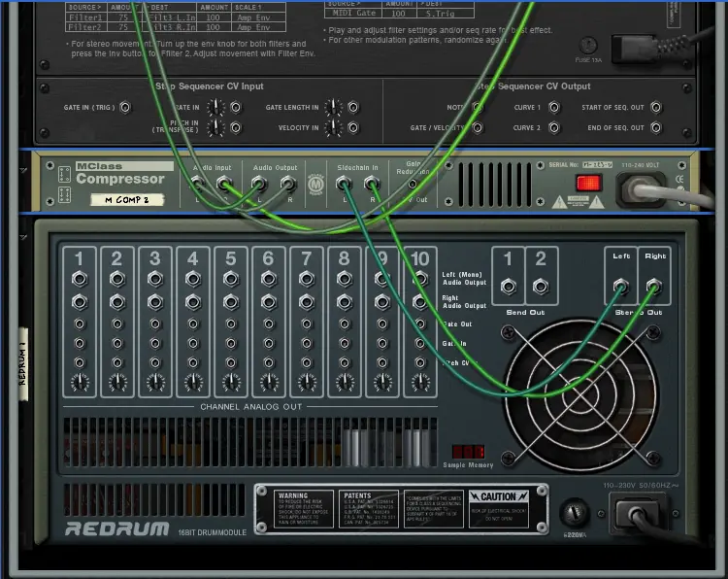Click the 'Filter1' source cell
The image size is (728, 579).
coord(86,17)
